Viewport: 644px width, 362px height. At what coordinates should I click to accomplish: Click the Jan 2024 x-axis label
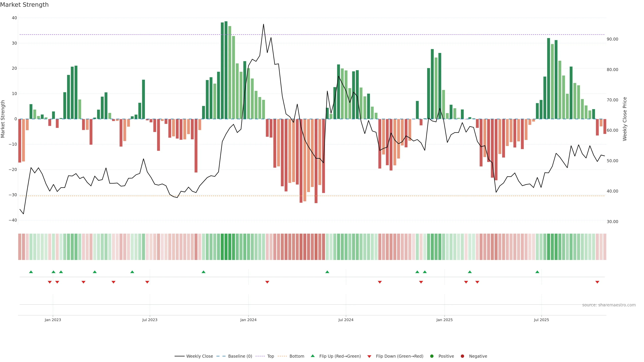pyautogui.click(x=248, y=320)
